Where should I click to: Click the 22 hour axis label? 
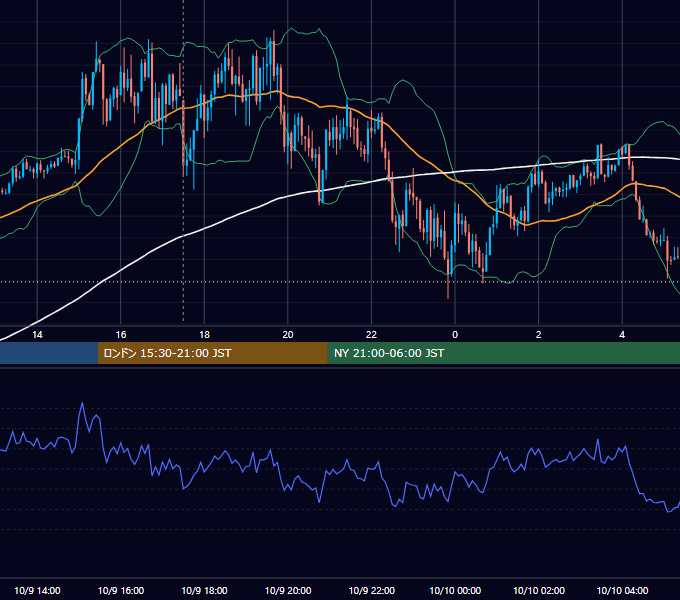[x=372, y=335]
